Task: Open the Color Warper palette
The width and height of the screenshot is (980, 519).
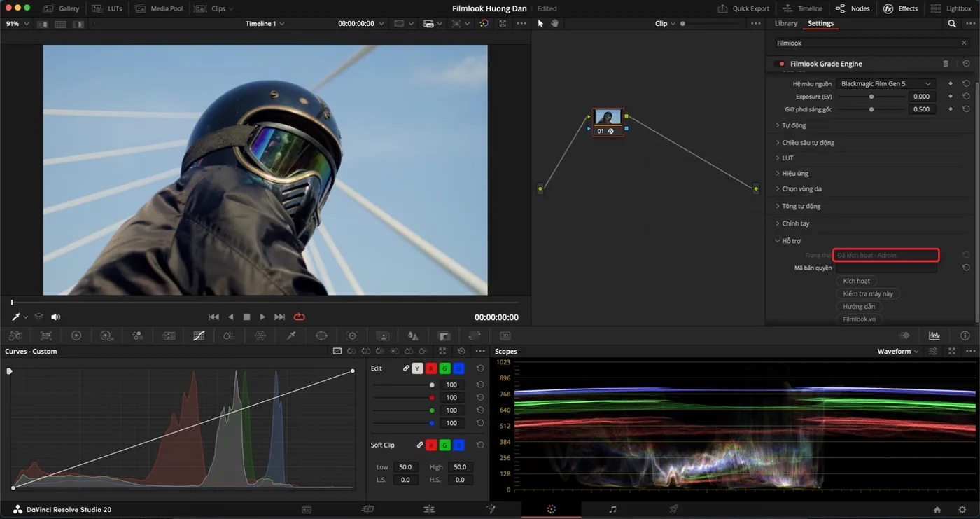Action: 260,335
